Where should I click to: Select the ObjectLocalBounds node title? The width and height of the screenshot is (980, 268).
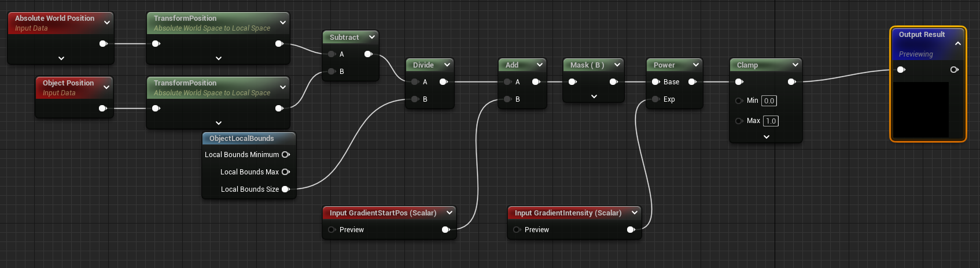pyautogui.click(x=242, y=139)
